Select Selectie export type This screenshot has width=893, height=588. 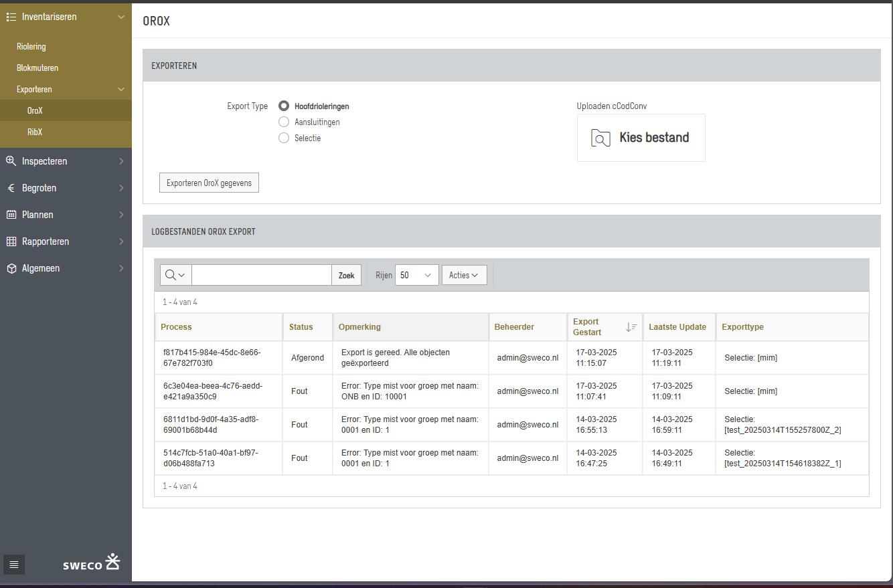click(284, 138)
